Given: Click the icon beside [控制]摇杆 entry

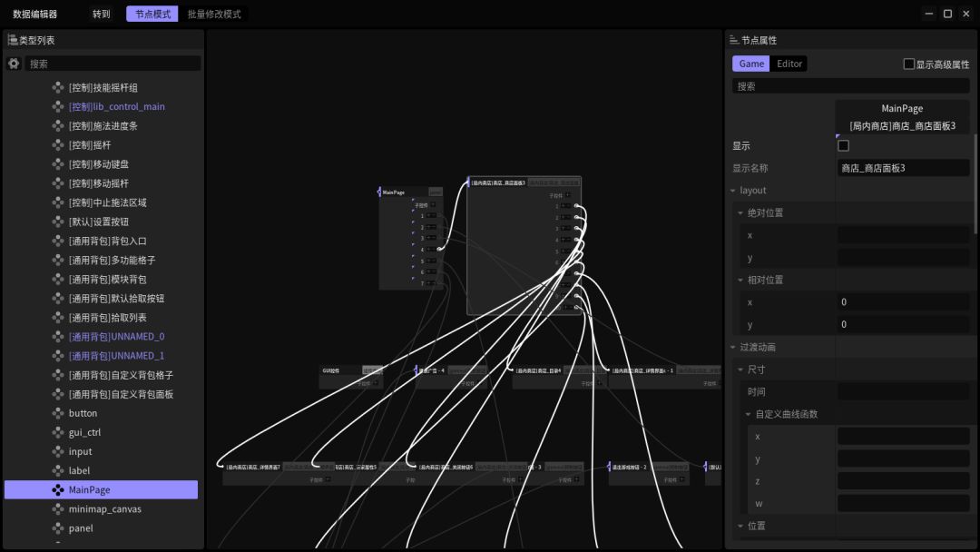Looking at the screenshot, I should point(58,145).
